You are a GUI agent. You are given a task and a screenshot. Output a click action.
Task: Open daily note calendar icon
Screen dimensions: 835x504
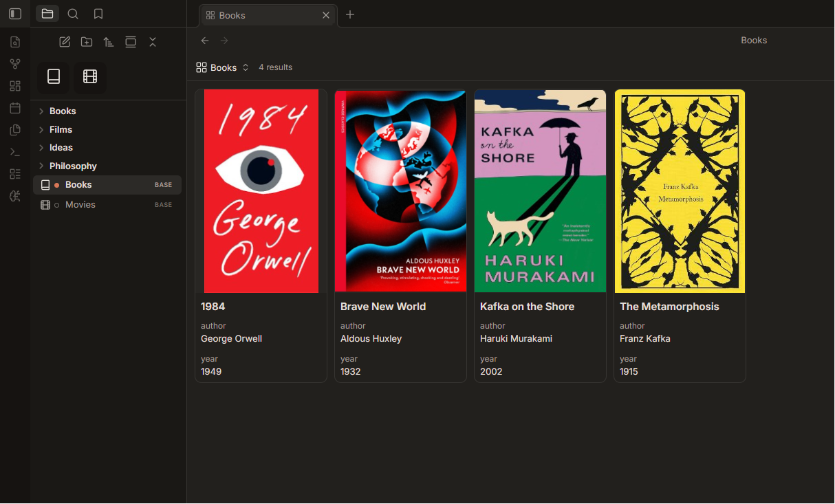15,108
